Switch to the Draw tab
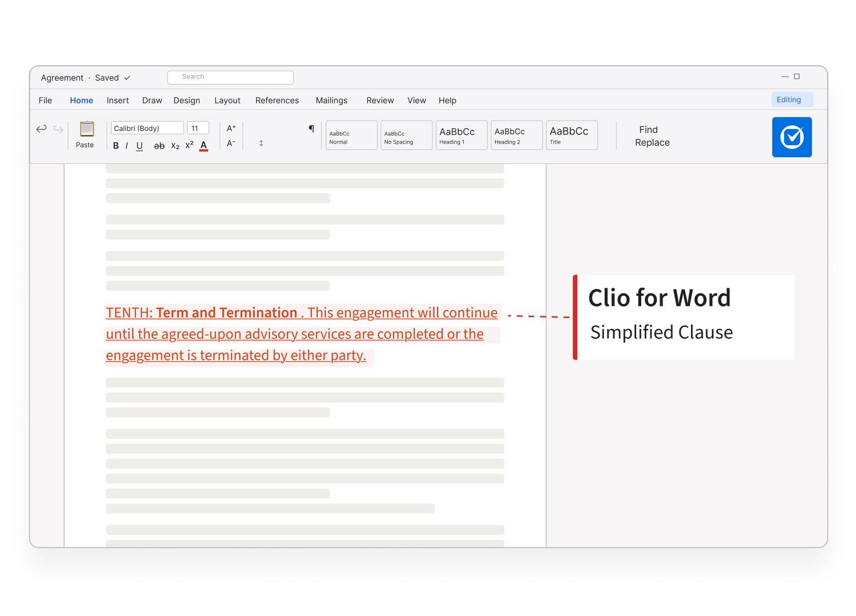The width and height of the screenshot is (856, 616). pos(152,100)
